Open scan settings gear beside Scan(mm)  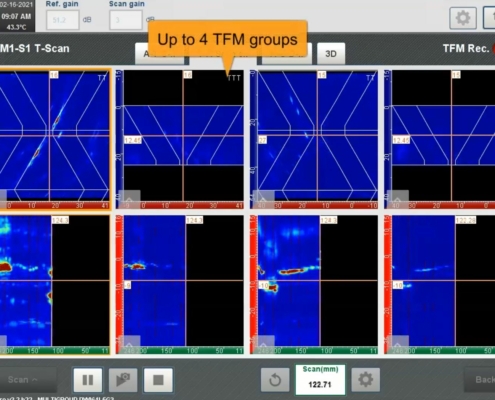point(365,380)
